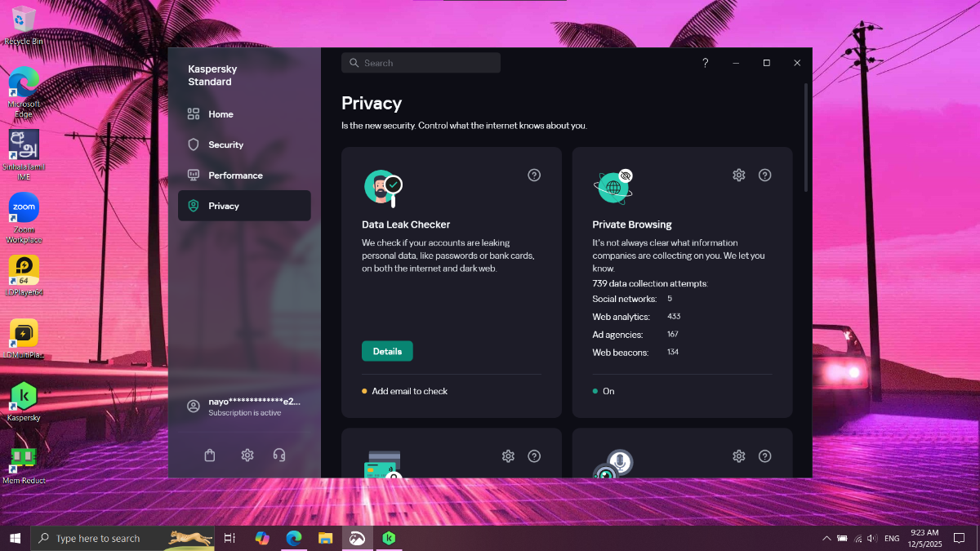Screen dimensions: 980x551
Task: Open help for Private Browsing card
Action: tap(765, 175)
